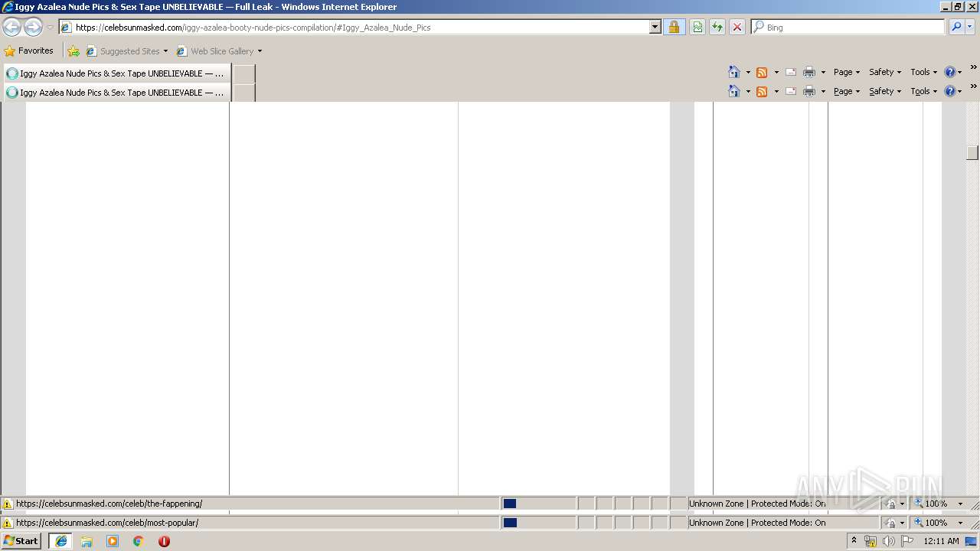The image size is (980, 551).
Task: Refresh the page with the green arrows icon
Action: coord(717,28)
